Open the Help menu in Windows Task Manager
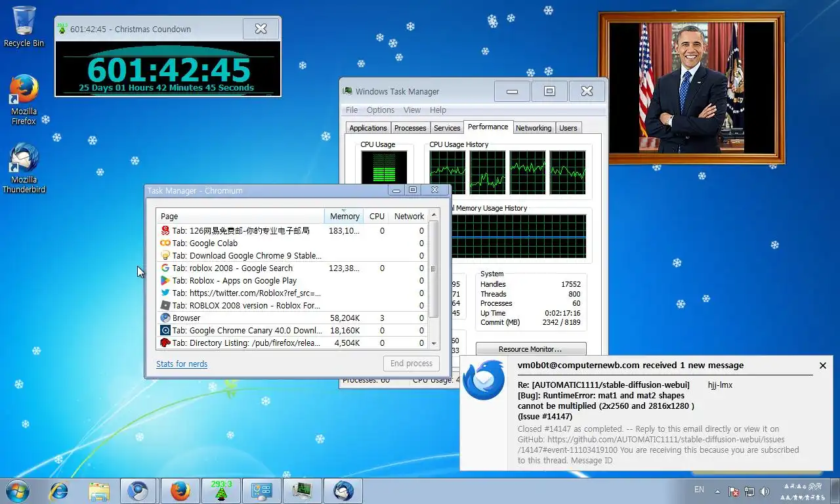 coord(438,110)
